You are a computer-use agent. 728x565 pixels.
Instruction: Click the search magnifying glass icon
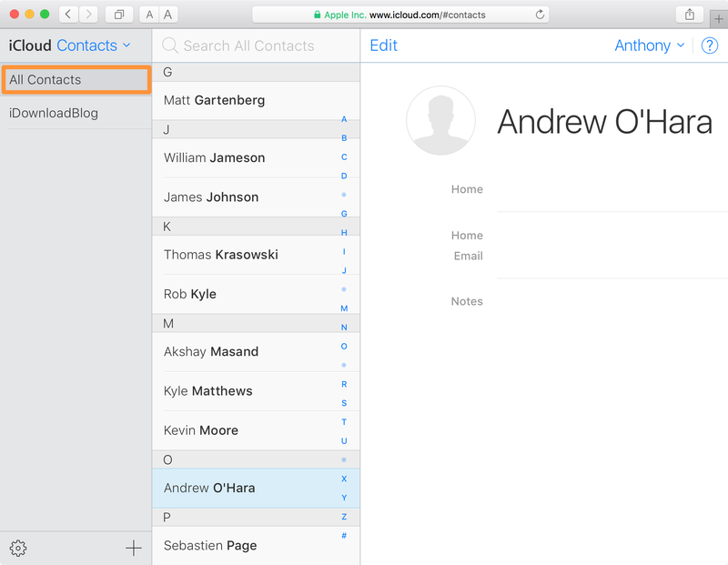pos(170,45)
